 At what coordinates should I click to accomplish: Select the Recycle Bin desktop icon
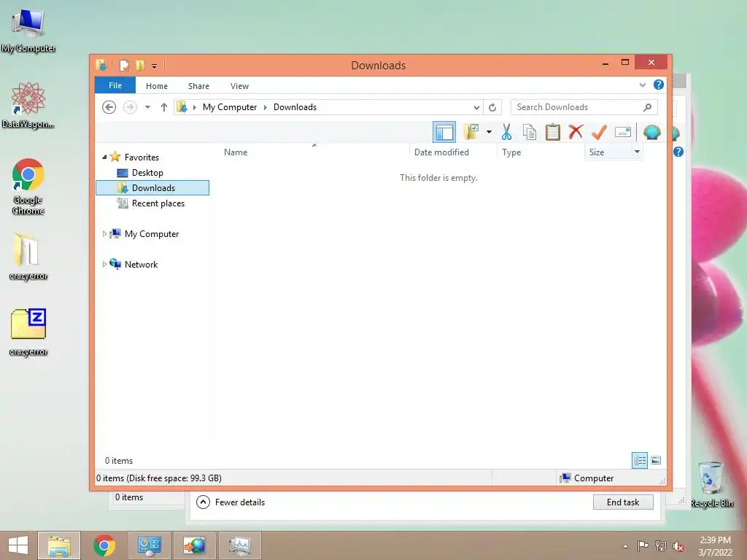point(711,484)
